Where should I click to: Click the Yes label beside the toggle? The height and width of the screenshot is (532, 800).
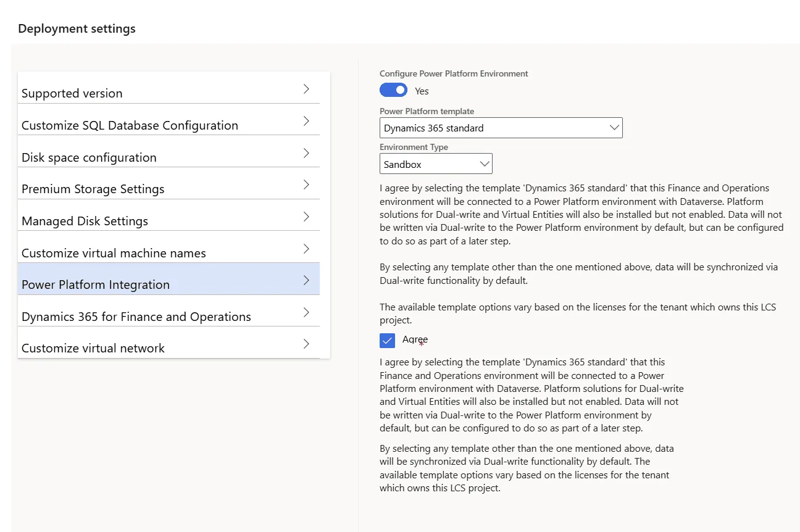coord(422,91)
